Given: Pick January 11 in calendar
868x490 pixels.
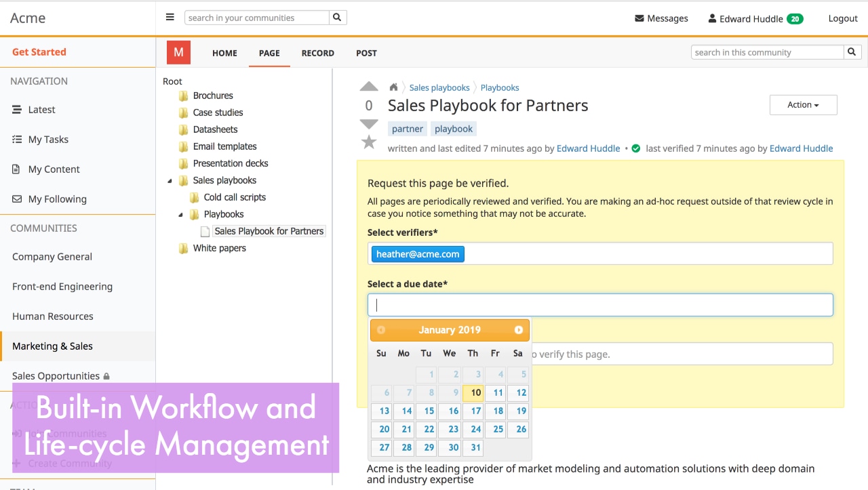Looking at the screenshot, I should [496, 392].
